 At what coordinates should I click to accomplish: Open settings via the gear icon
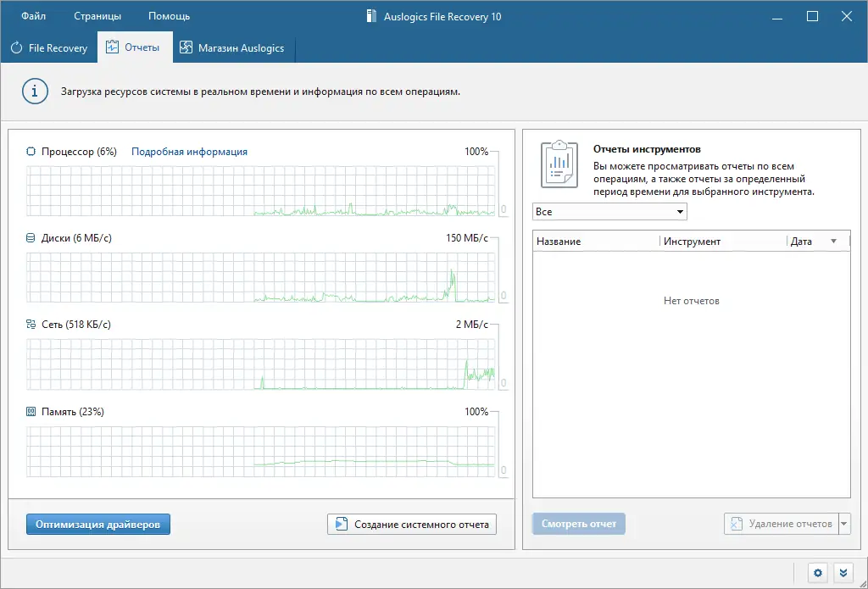click(x=817, y=573)
